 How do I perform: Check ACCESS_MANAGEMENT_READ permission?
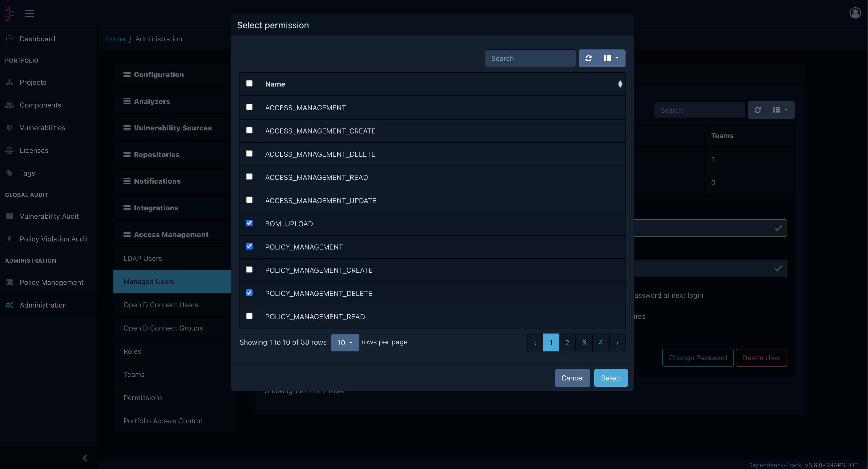pos(249,177)
